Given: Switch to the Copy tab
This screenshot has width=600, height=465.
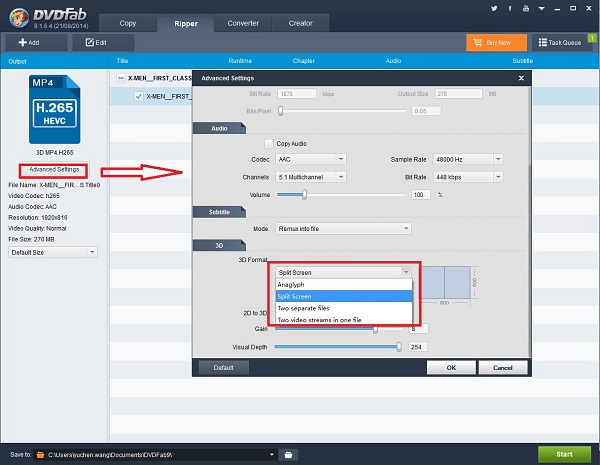Looking at the screenshot, I should click(x=127, y=23).
